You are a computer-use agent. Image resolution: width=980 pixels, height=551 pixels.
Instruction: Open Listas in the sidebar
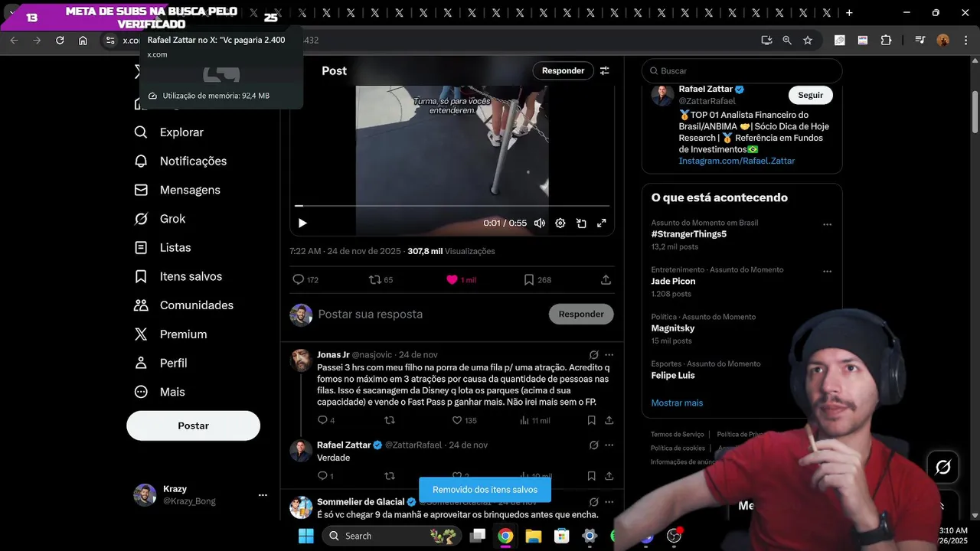162,248
